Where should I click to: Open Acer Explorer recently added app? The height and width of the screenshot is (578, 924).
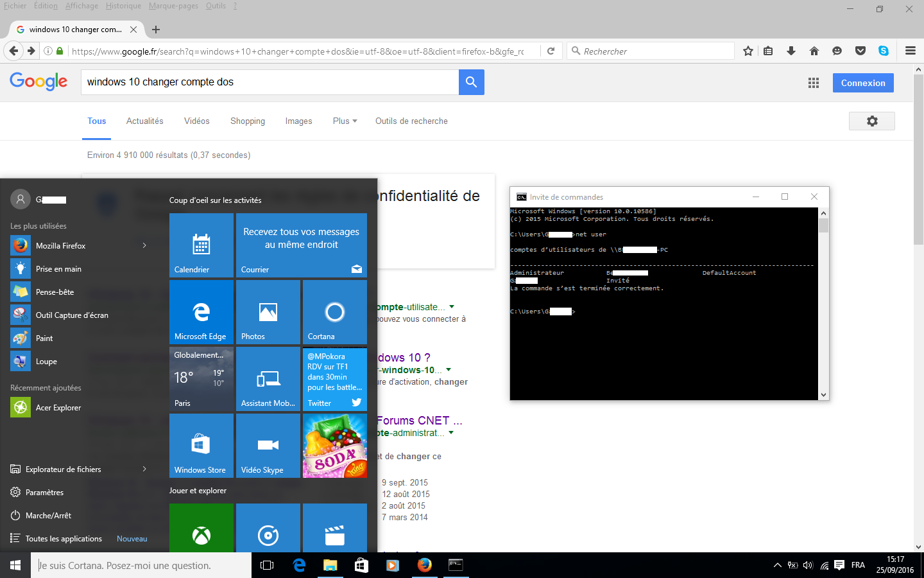(x=80, y=407)
